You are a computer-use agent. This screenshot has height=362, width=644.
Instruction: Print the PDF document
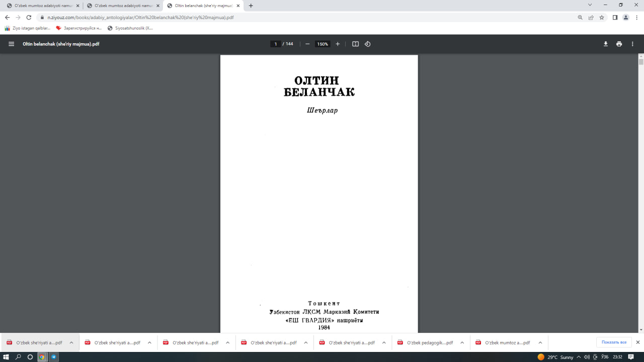619,44
